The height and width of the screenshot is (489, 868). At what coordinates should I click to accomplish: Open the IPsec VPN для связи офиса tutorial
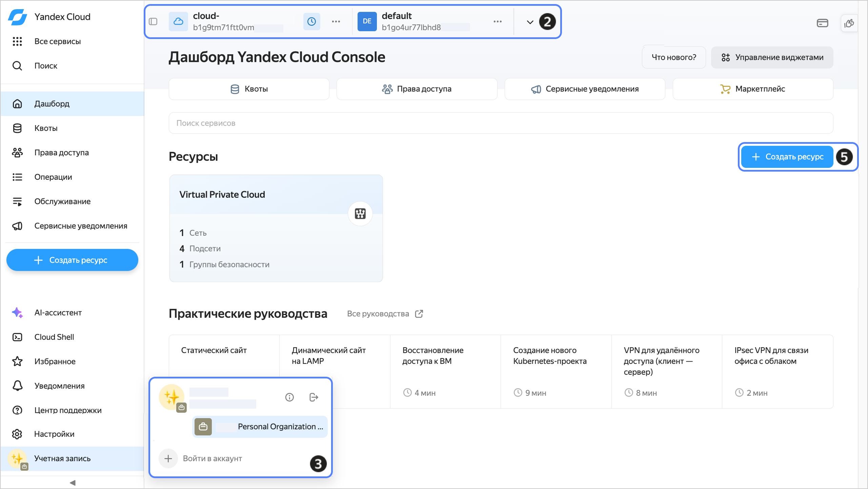778,372
